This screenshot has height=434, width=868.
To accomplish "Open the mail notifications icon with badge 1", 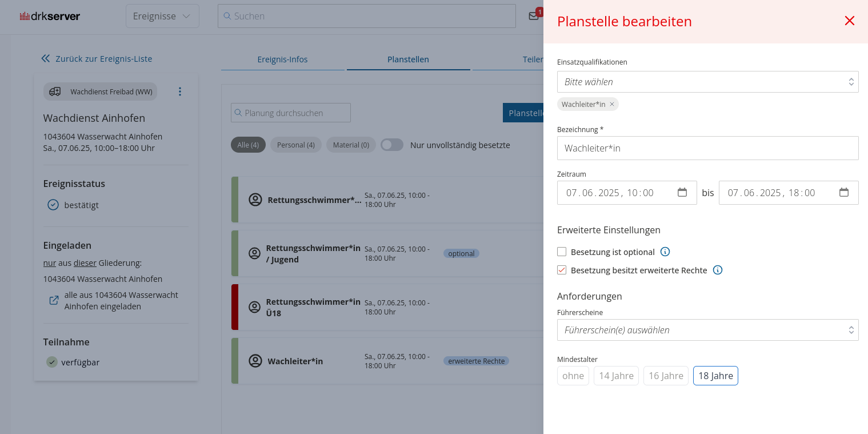I will click(534, 15).
